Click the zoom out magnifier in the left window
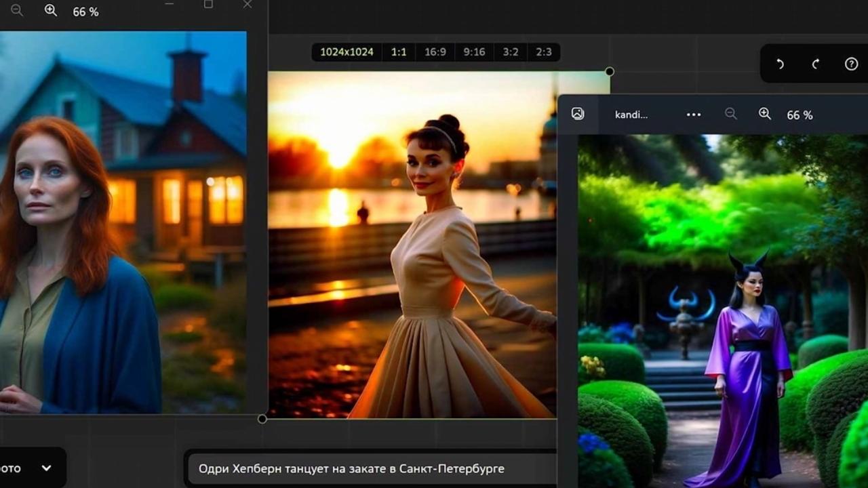This screenshot has width=868, height=488. [17, 10]
